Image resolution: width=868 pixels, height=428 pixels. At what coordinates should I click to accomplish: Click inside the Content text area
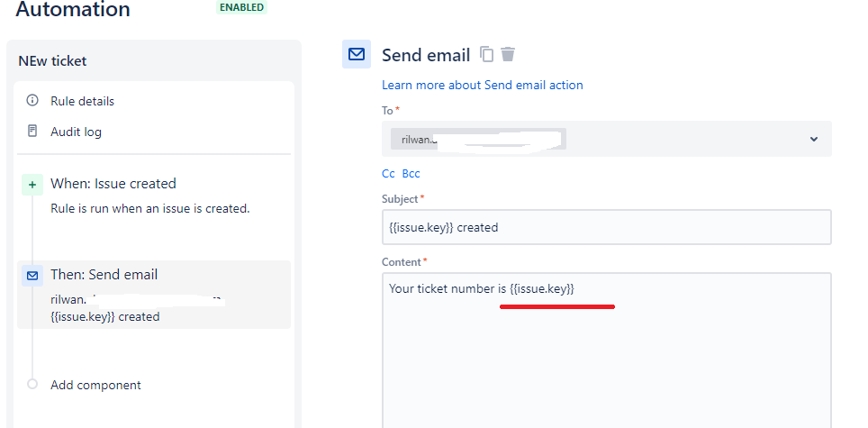pyautogui.click(x=607, y=350)
